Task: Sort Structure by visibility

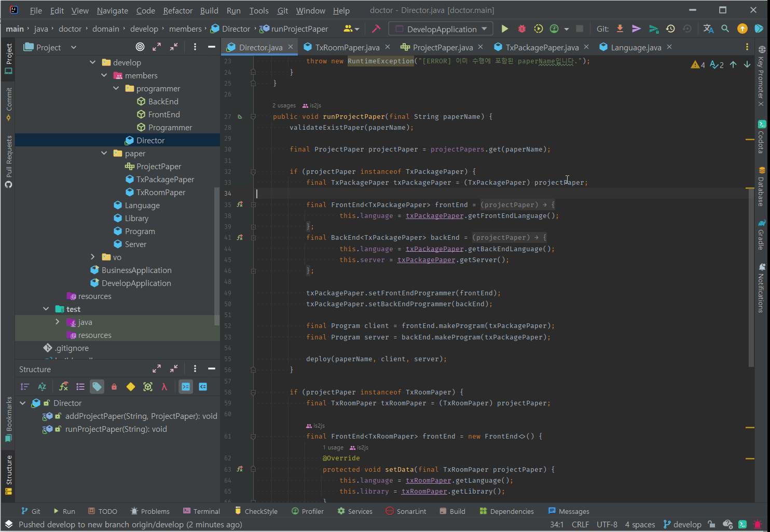Action: (x=24, y=387)
